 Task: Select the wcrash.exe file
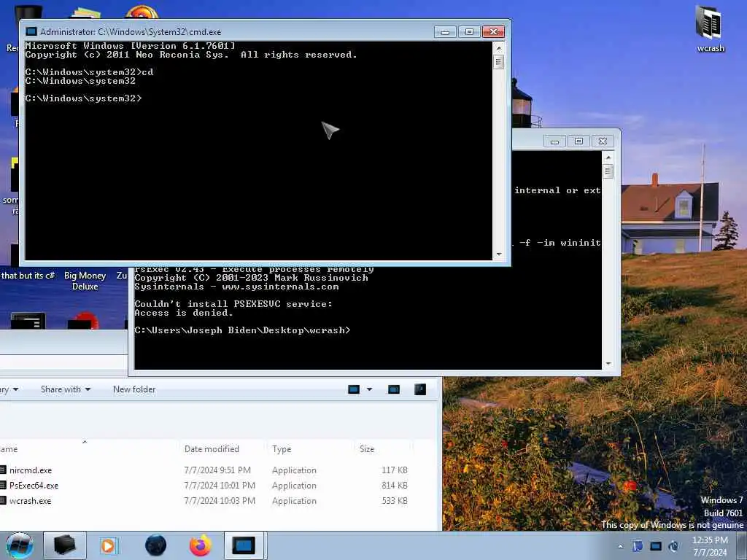tap(30, 500)
